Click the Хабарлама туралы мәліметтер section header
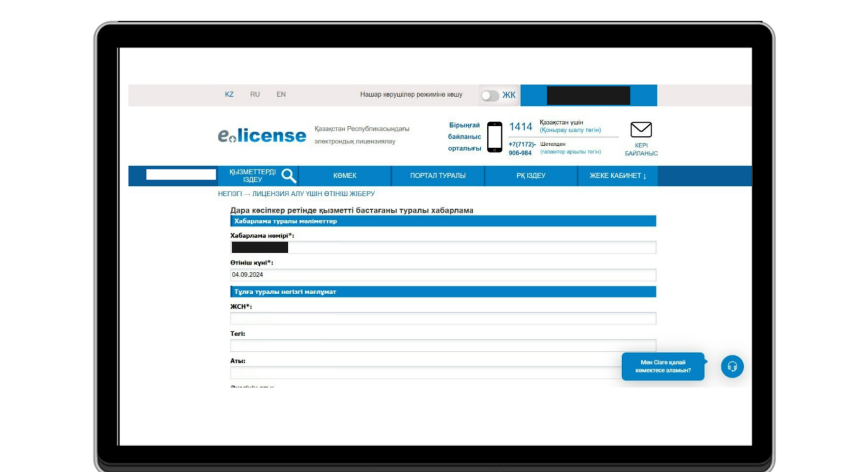Image resolution: width=868 pixels, height=472 pixels. click(443, 221)
